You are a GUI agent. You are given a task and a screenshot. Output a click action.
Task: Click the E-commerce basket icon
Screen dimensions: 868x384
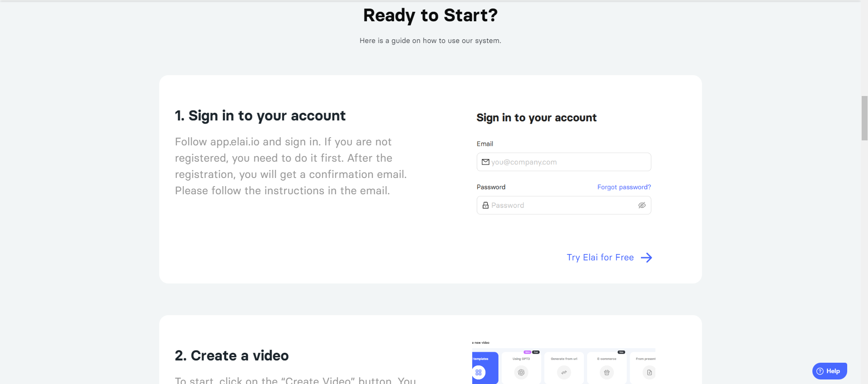607,372
